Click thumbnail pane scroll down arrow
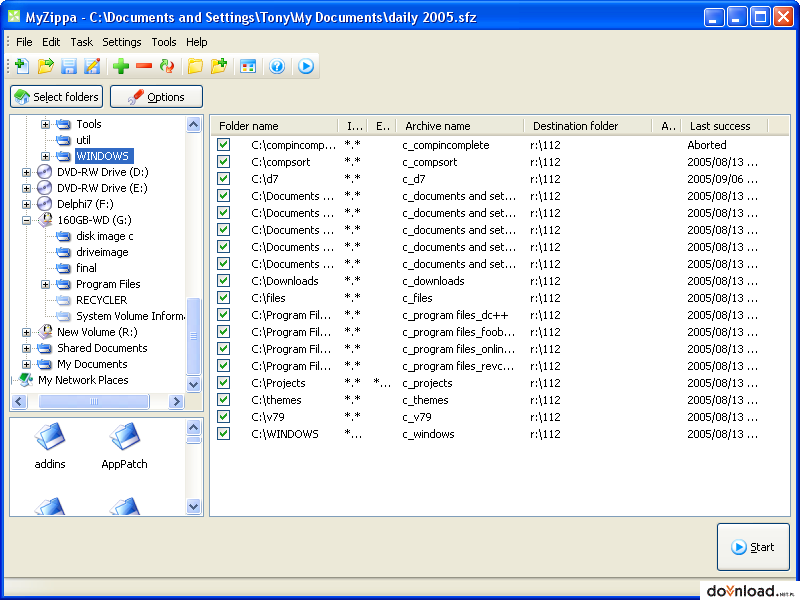The width and height of the screenshot is (800, 600). [x=193, y=506]
